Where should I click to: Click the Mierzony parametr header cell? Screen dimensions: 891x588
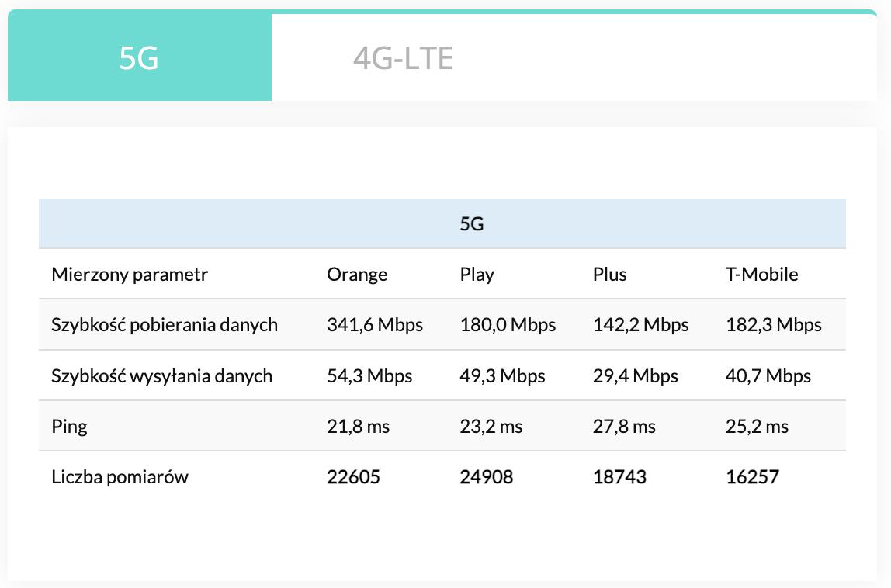(130, 275)
